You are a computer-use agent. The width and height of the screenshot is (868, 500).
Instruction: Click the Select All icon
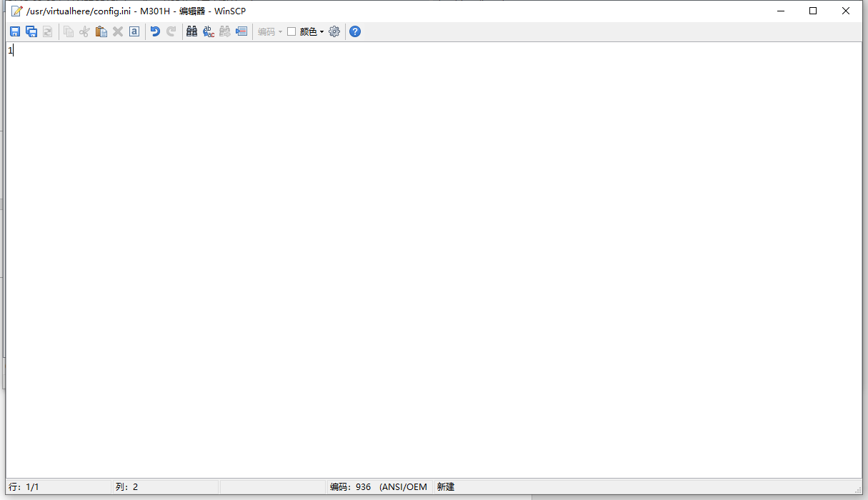134,31
